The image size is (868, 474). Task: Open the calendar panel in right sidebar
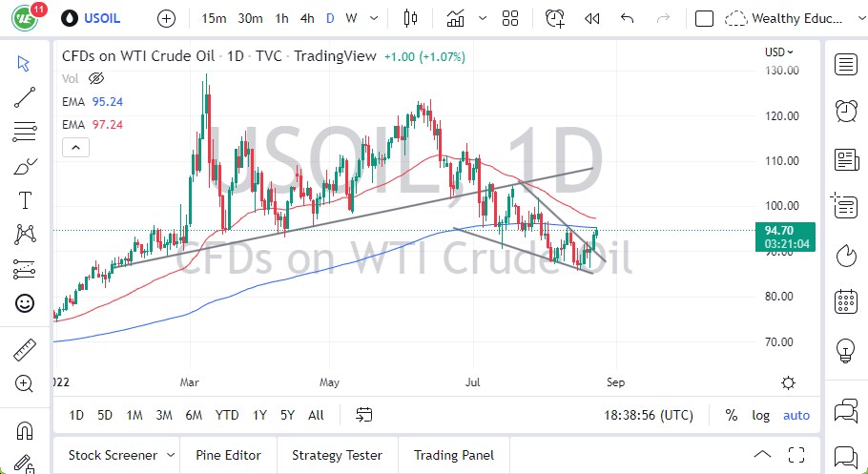click(845, 302)
